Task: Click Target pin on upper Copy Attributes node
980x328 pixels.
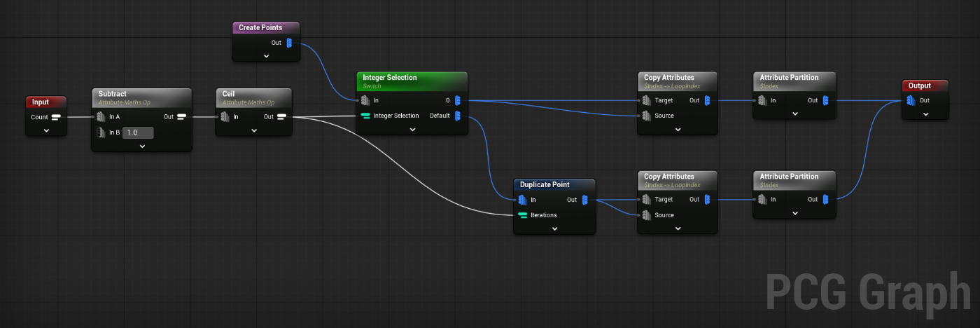Action: click(x=647, y=100)
